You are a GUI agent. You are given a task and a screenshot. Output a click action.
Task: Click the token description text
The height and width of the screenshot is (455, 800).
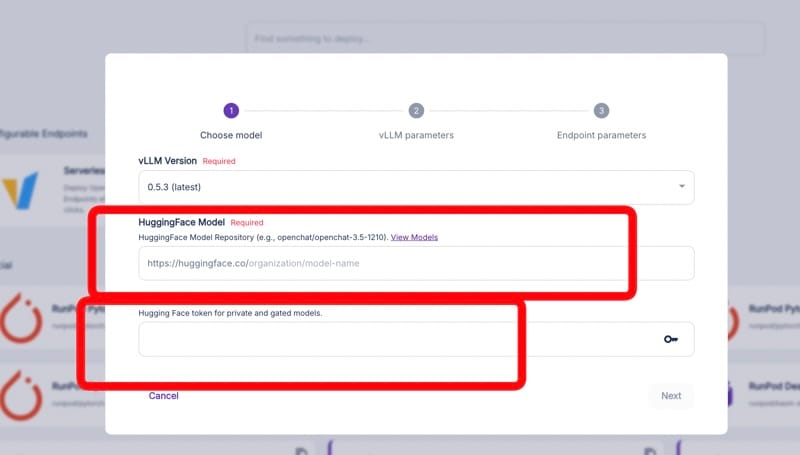(230, 313)
